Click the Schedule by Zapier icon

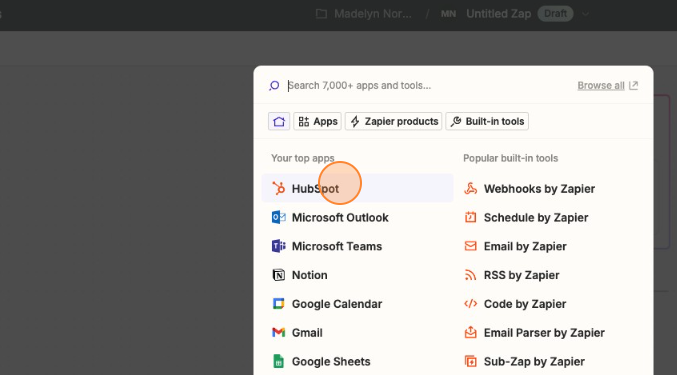click(x=471, y=217)
